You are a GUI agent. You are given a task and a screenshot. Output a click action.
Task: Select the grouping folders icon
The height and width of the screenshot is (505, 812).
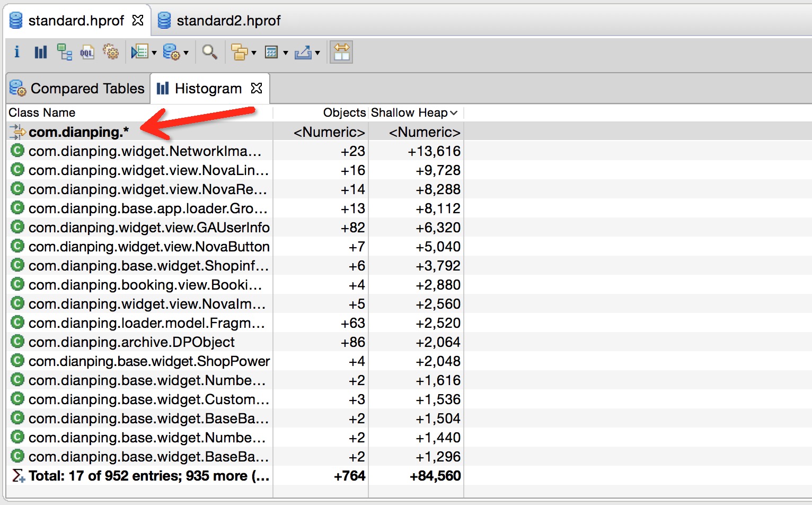coord(240,52)
